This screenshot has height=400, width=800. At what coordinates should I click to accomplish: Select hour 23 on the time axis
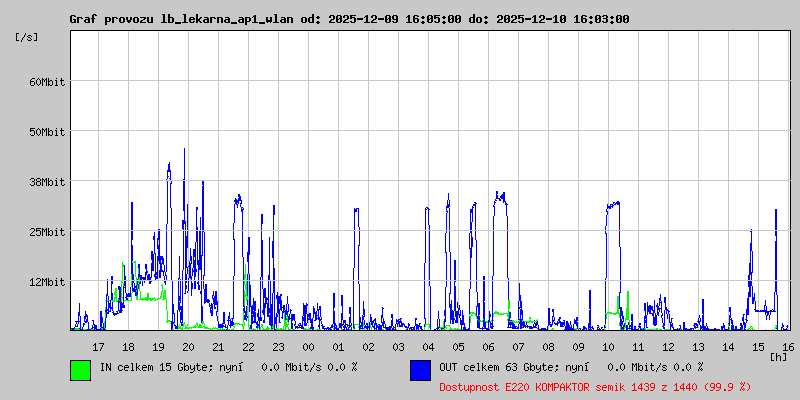[x=278, y=346]
